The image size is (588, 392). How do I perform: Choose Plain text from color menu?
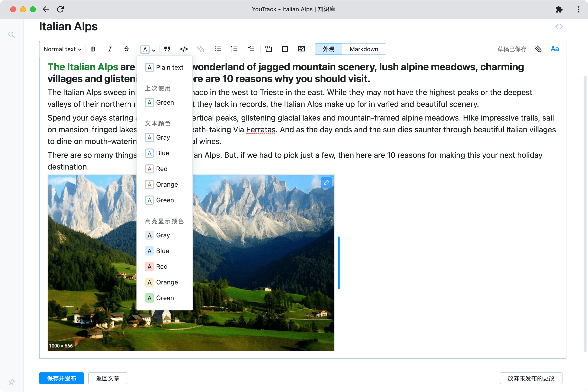[164, 68]
